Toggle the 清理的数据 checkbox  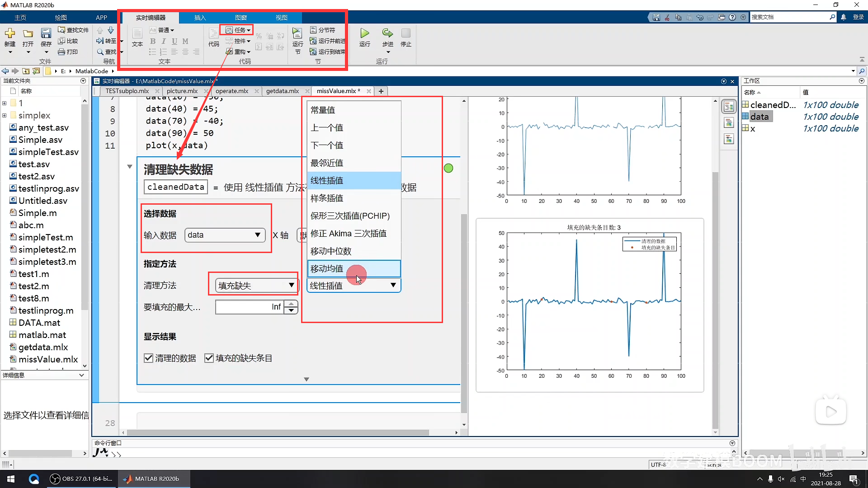[148, 358]
